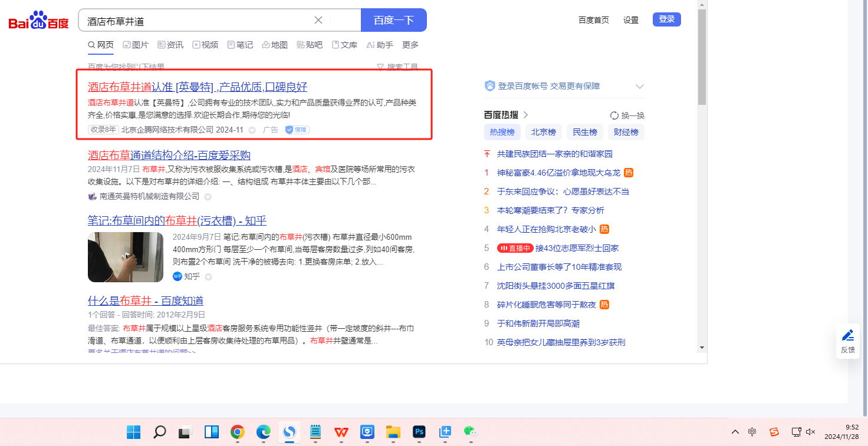The width and height of the screenshot is (868, 446).
Task: Click the 百度一下 search button
Action: tap(393, 20)
